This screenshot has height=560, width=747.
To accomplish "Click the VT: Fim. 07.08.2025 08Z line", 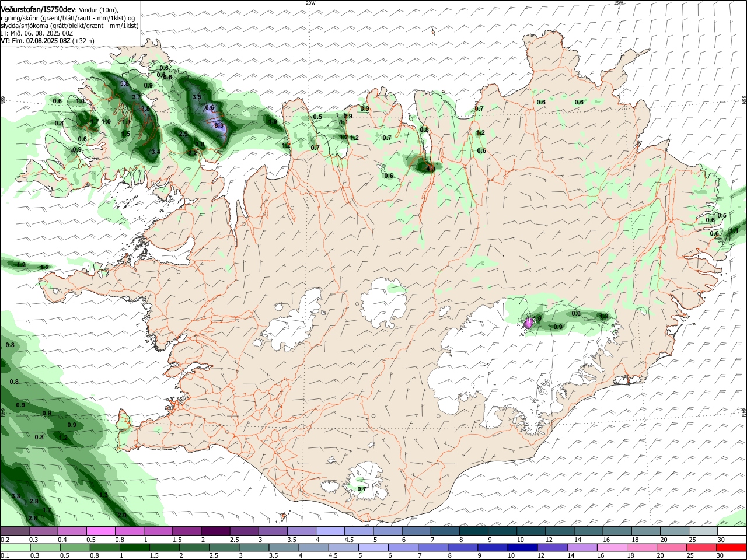I will (35, 41).
